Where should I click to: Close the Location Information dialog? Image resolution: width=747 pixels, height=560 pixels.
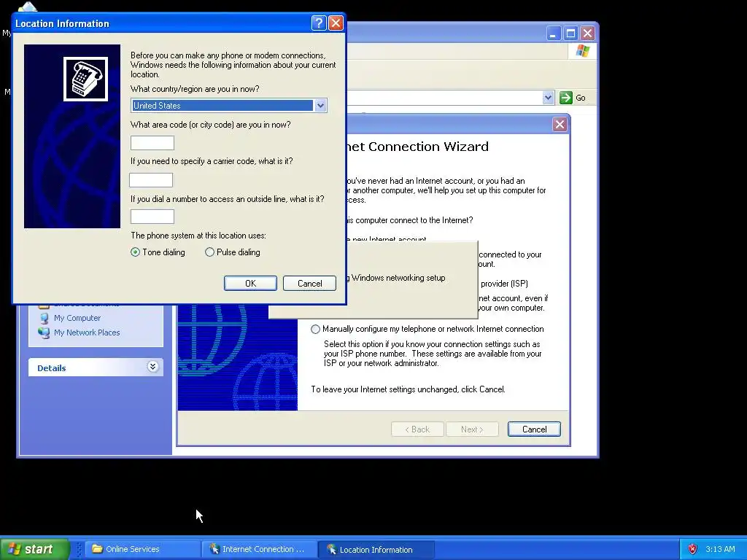[336, 23]
